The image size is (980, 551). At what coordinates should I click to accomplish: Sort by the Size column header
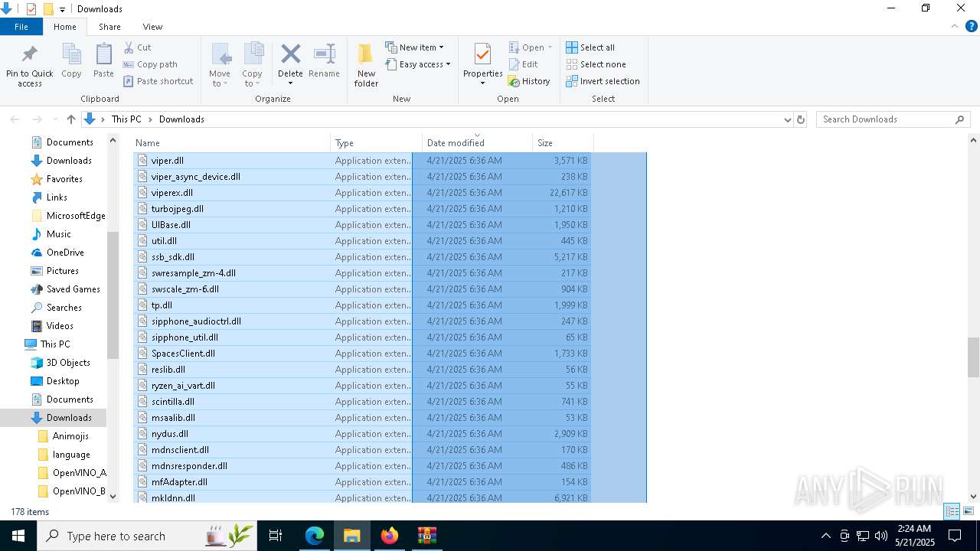(563, 143)
